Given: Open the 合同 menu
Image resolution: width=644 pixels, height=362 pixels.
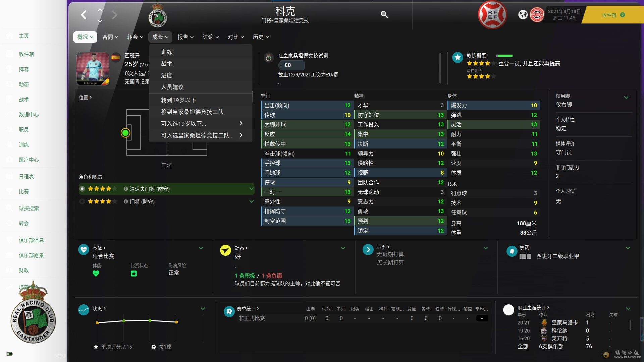Looking at the screenshot, I should click(110, 37).
